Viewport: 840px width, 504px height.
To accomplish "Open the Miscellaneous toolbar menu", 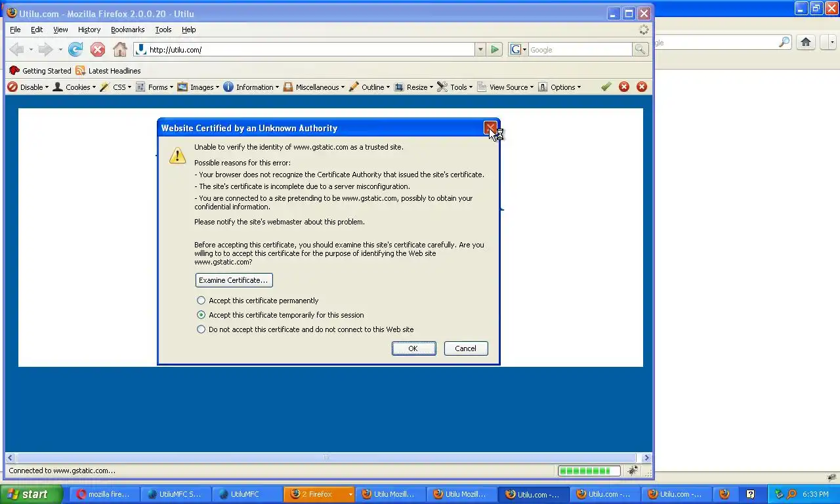I will point(314,87).
